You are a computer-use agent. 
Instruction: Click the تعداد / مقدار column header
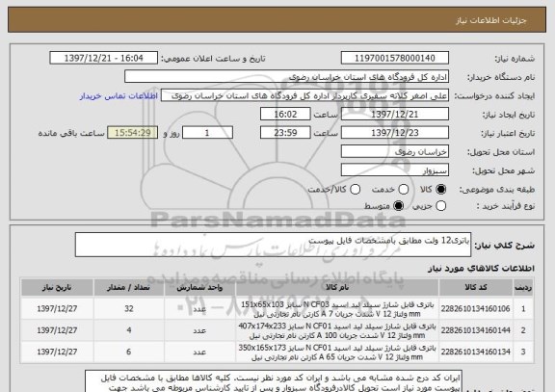point(129,287)
